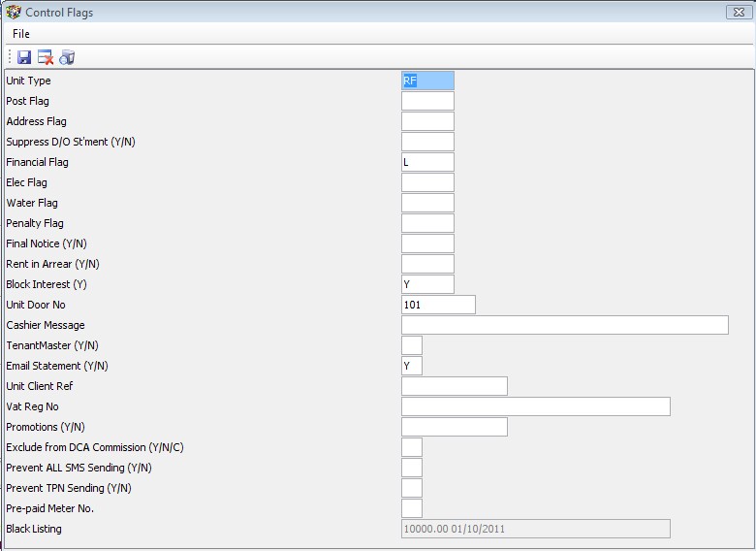Viewport: 756px width, 551px height.
Task: Click the Pre-paid Meter No. field
Action: pyautogui.click(x=412, y=509)
